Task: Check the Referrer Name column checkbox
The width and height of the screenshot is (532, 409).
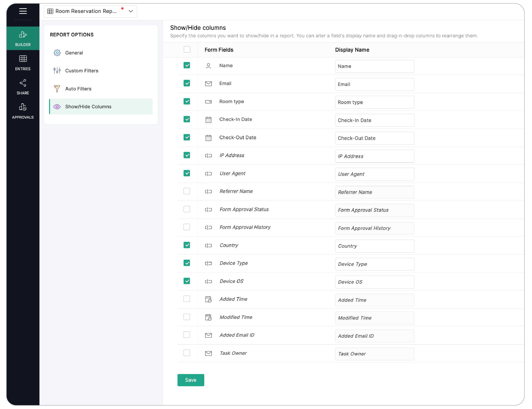Action: 187,191
